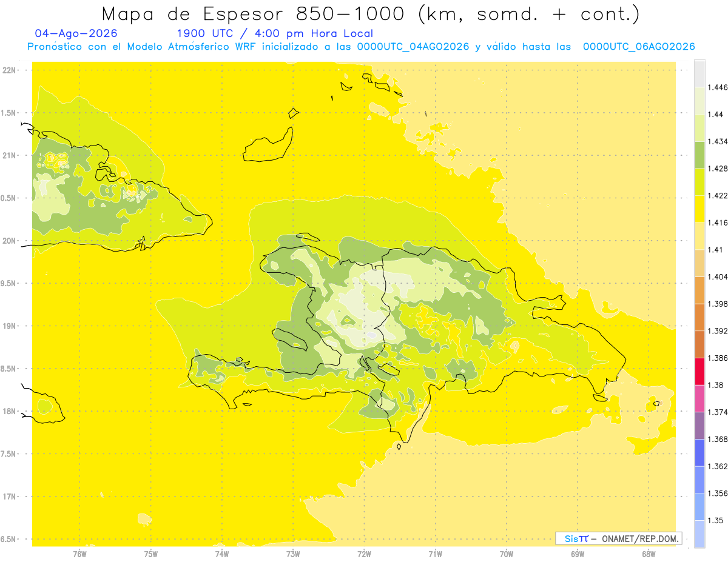
Task: Click the 1.398 colorbar value
Action: click(718, 304)
